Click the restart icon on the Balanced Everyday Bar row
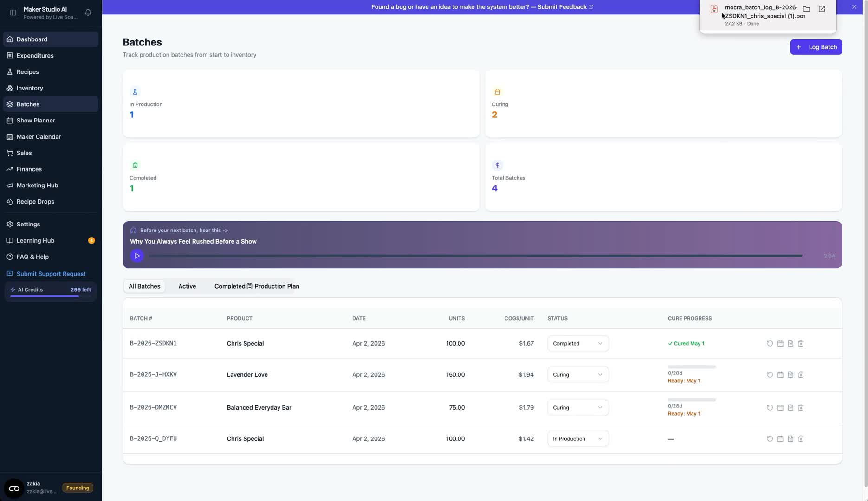Image resolution: width=868 pixels, height=501 pixels. [770, 407]
